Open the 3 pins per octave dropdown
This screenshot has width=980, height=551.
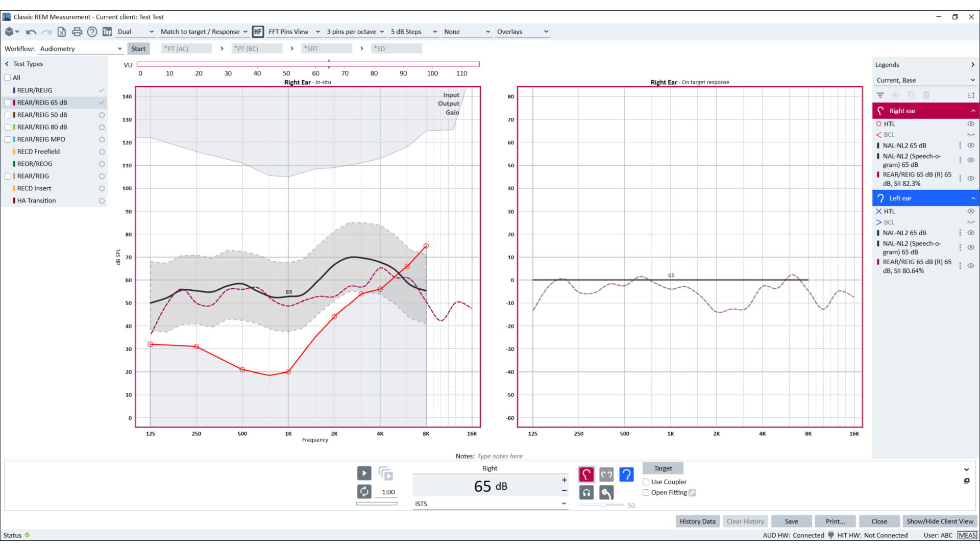click(x=355, y=32)
